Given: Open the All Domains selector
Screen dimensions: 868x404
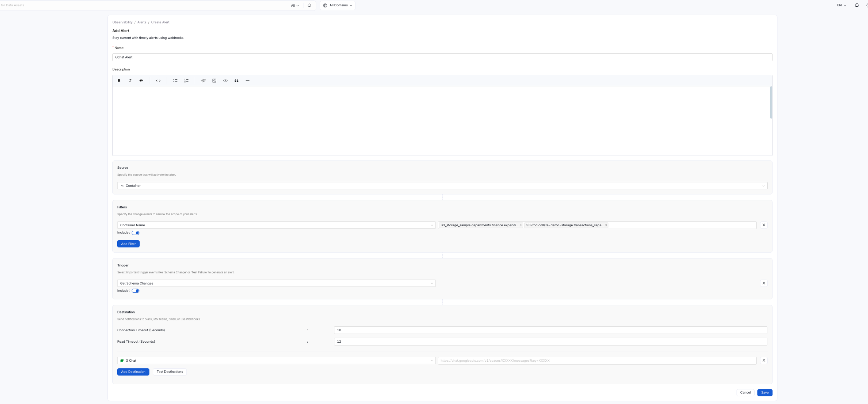Looking at the screenshot, I should click(337, 5).
